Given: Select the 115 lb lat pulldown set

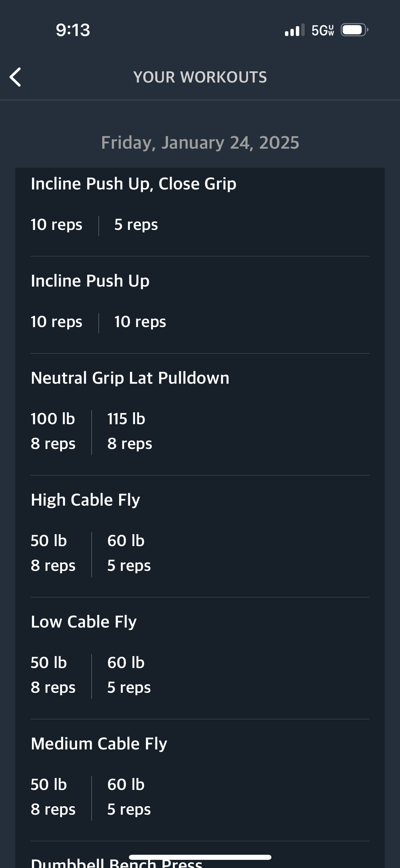Looking at the screenshot, I should (130, 431).
